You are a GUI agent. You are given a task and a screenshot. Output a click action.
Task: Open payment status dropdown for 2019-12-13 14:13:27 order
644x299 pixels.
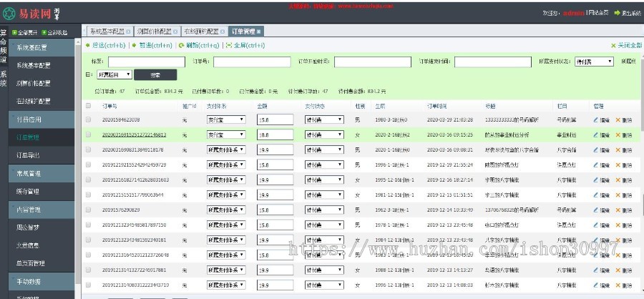(x=324, y=270)
